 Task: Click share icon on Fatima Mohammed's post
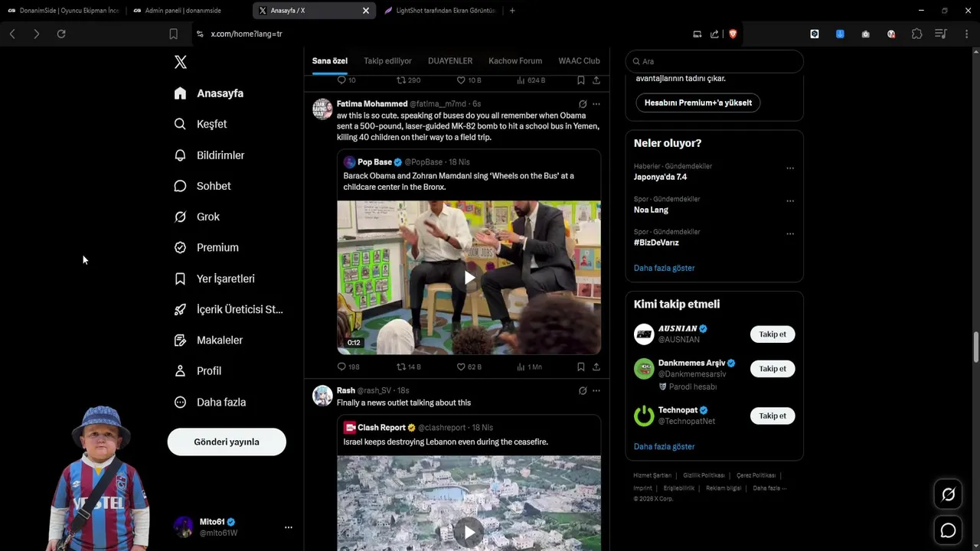point(596,367)
